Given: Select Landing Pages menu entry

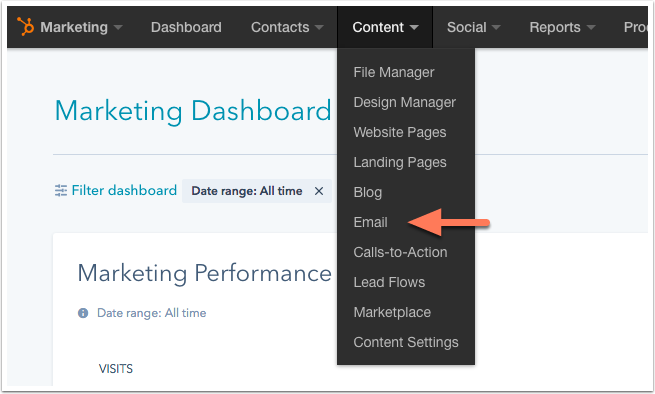Looking at the screenshot, I should coord(400,163).
